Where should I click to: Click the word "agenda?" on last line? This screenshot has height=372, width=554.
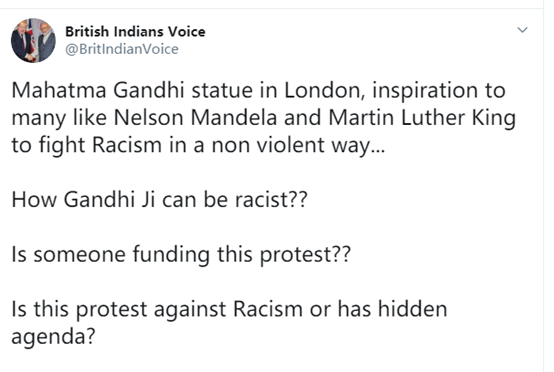[53, 337]
